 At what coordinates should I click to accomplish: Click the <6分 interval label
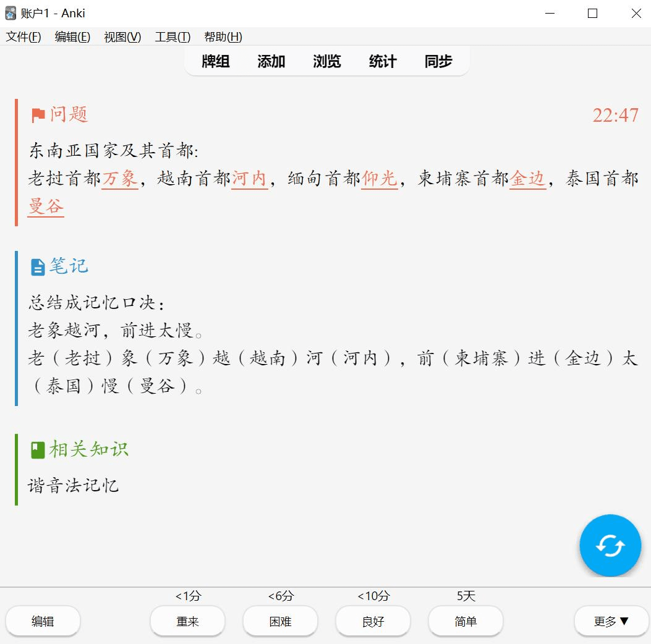(280, 596)
